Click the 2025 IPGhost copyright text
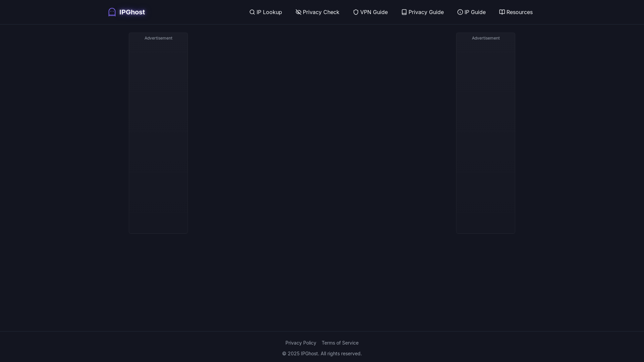 [x=322, y=353]
